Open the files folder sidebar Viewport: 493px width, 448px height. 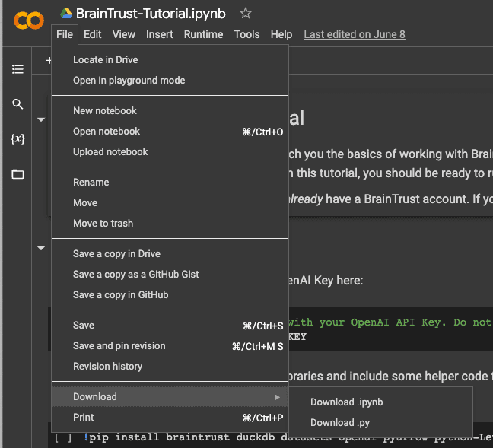coord(17,174)
